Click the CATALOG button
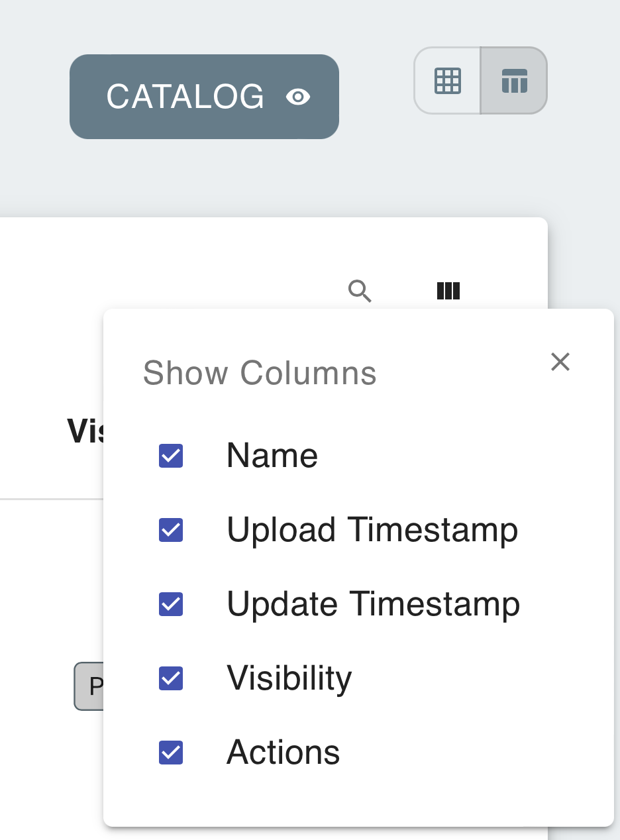The image size is (620, 840). click(x=204, y=97)
